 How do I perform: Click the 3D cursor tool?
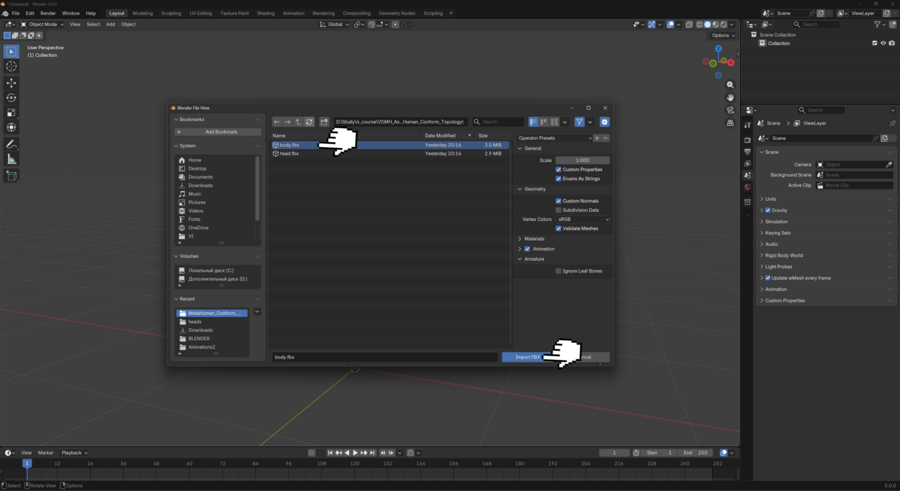pos(12,66)
